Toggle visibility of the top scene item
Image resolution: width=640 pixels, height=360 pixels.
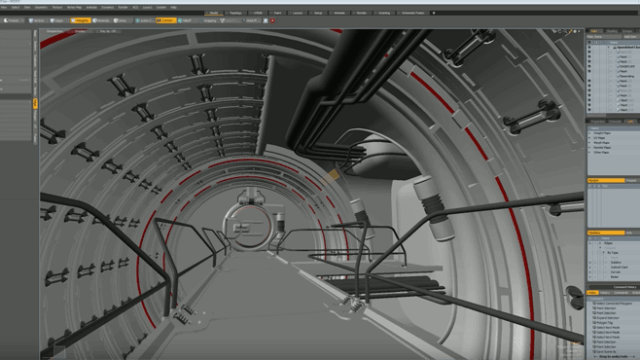(x=589, y=47)
